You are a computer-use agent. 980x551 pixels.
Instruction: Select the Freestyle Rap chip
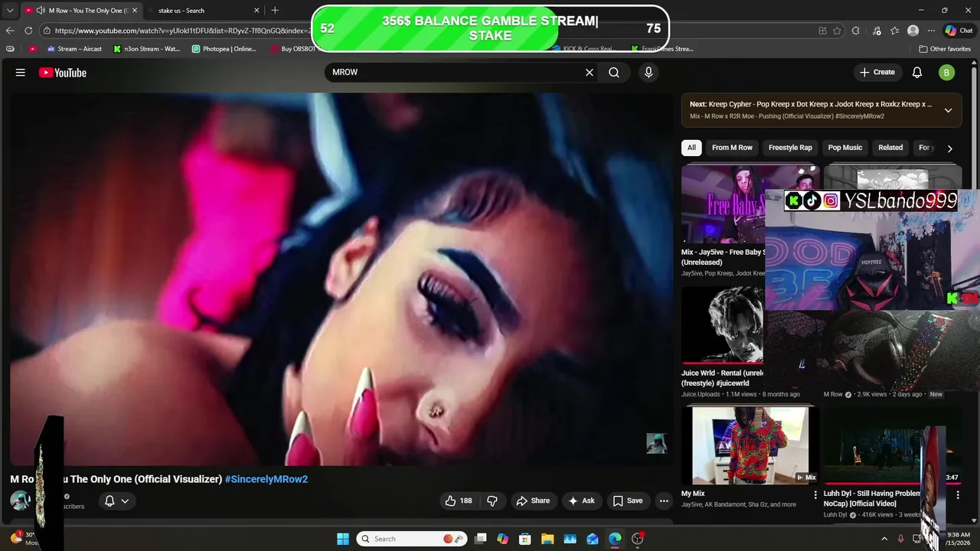[x=790, y=148]
